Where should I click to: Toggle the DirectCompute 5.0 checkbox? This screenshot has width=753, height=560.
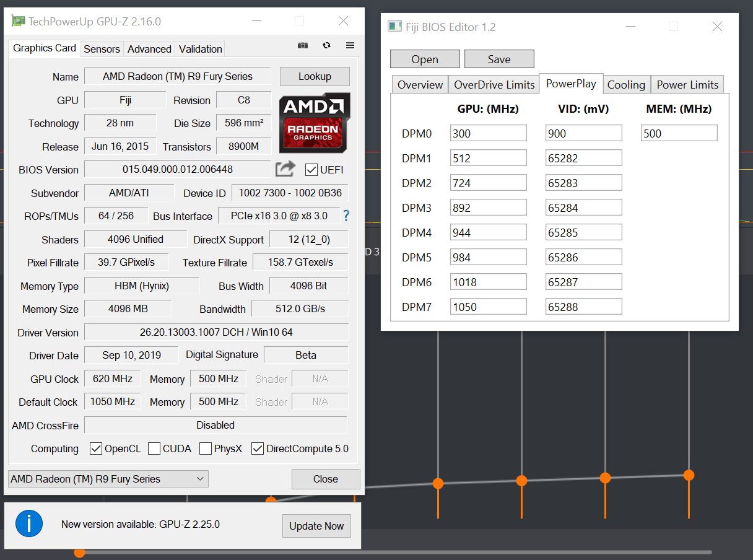tap(258, 448)
